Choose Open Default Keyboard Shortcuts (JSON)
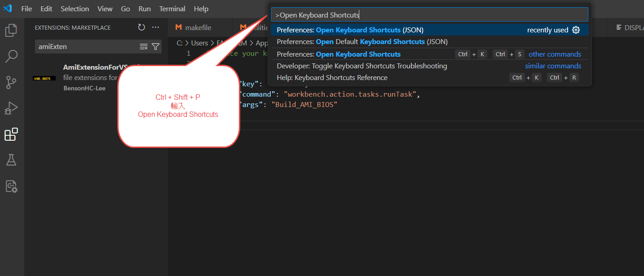The width and height of the screenshot is (644, 276). [362, 42]
